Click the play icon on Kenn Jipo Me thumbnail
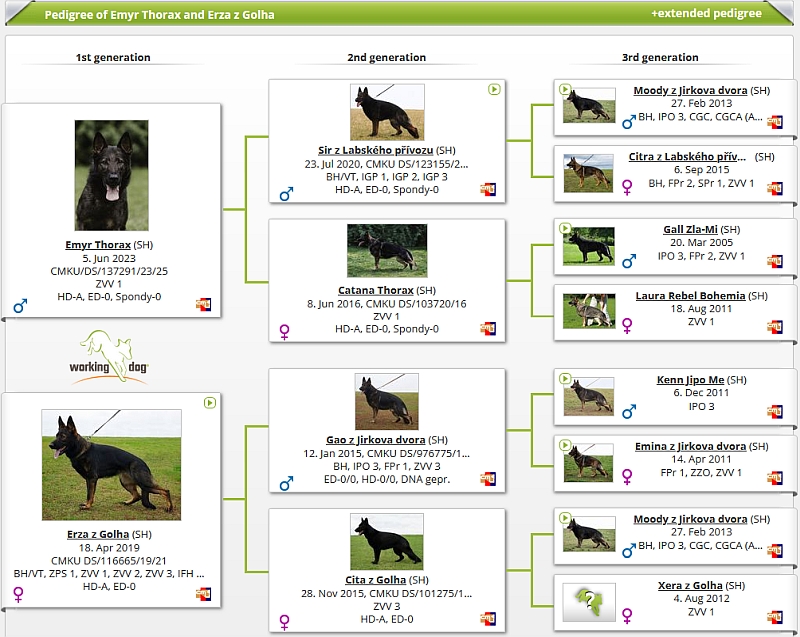The height and width of the screenshot is (637, 800). point(565,379)
